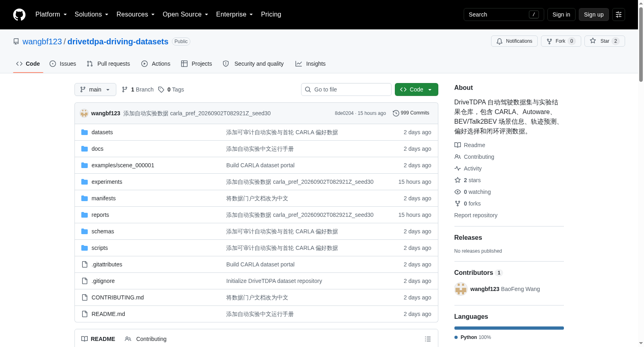The image size is (644, 347).
Task: Open the experiments folder icon
Action: pyautogui.click(x=85, y=182)
